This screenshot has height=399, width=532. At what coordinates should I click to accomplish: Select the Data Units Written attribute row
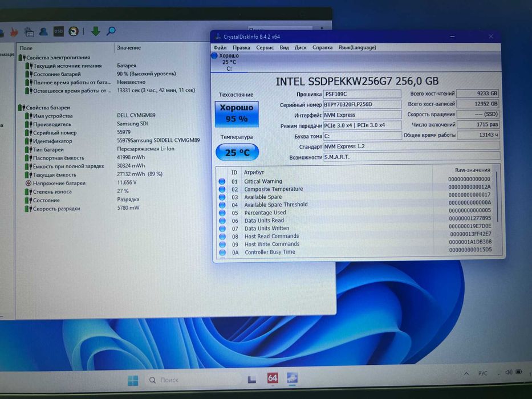(x=355, y=229)
